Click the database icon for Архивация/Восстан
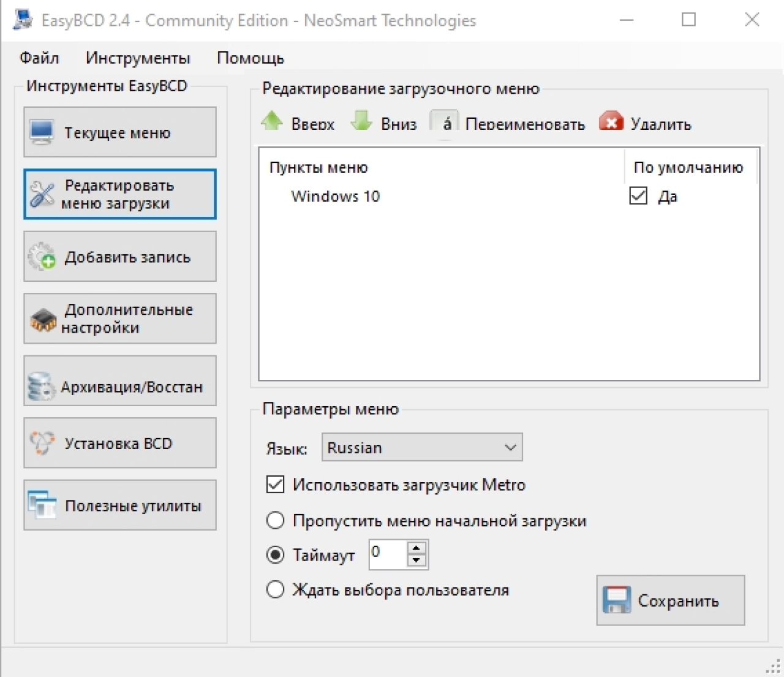 [42, 387]
